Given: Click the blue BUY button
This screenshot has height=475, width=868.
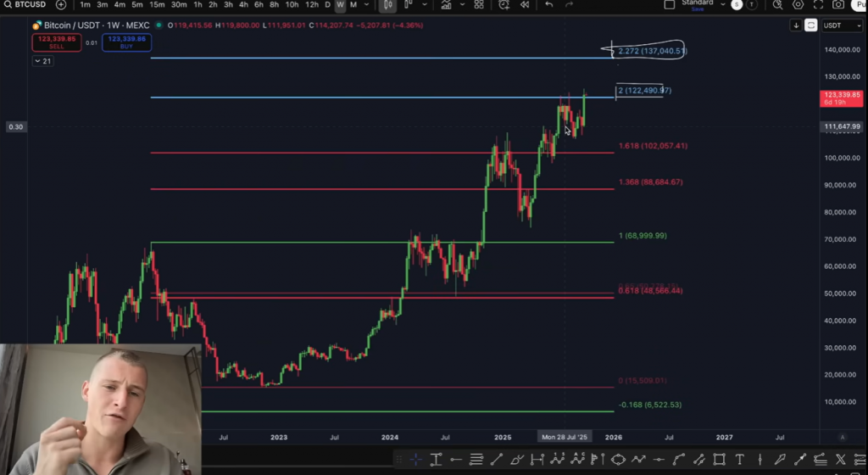Looking at the screenshot, I should [127, 42].
